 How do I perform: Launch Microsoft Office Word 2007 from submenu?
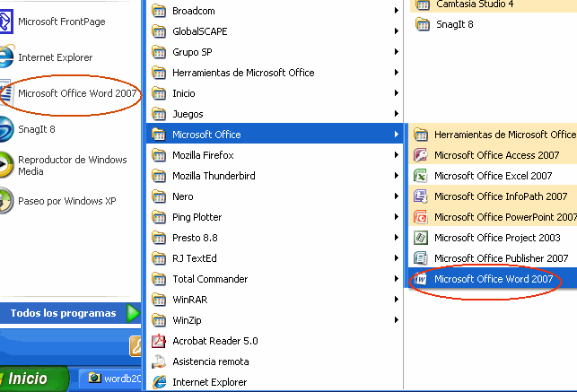click(x=493, y=279)
